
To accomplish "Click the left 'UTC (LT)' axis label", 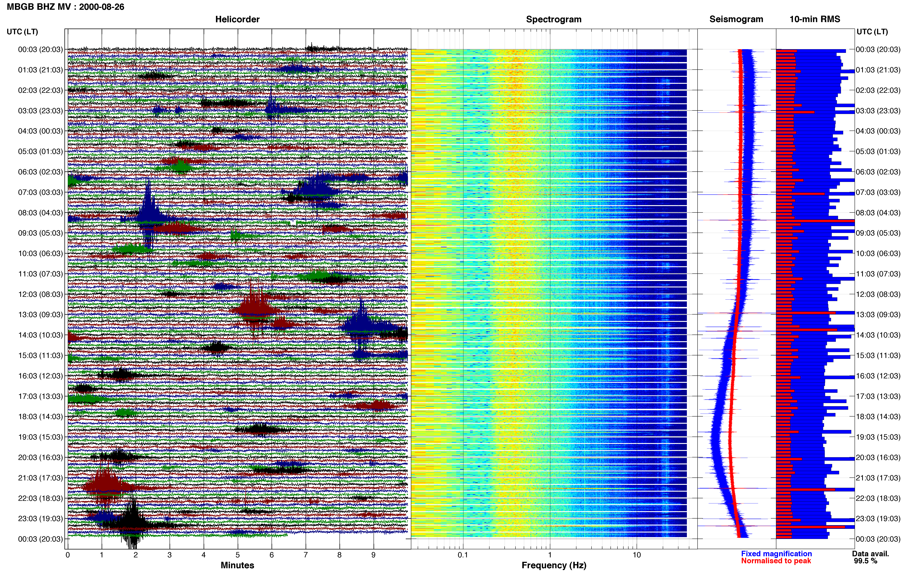I will click(x=22, y=32).
